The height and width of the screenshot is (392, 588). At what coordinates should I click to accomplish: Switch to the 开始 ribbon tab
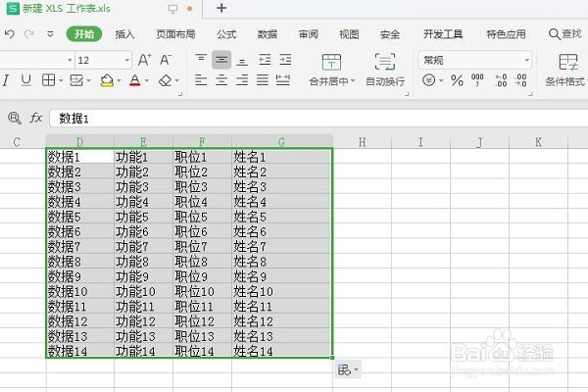click(x=84, y=34)
